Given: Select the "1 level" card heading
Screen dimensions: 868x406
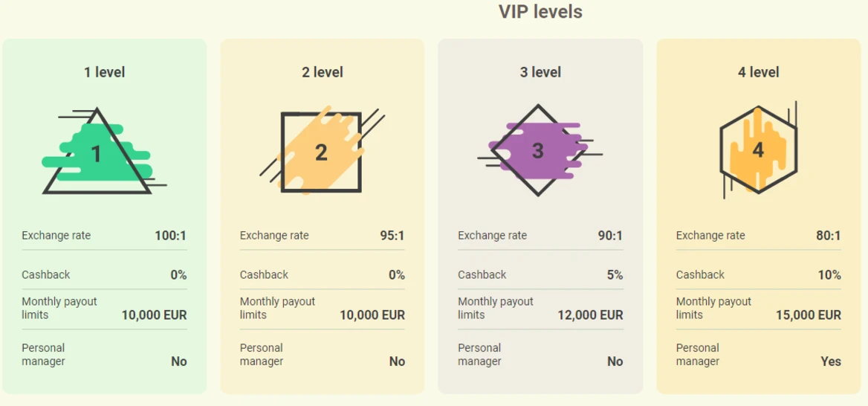Looking at the screenshot, I should tap(104, 72).
